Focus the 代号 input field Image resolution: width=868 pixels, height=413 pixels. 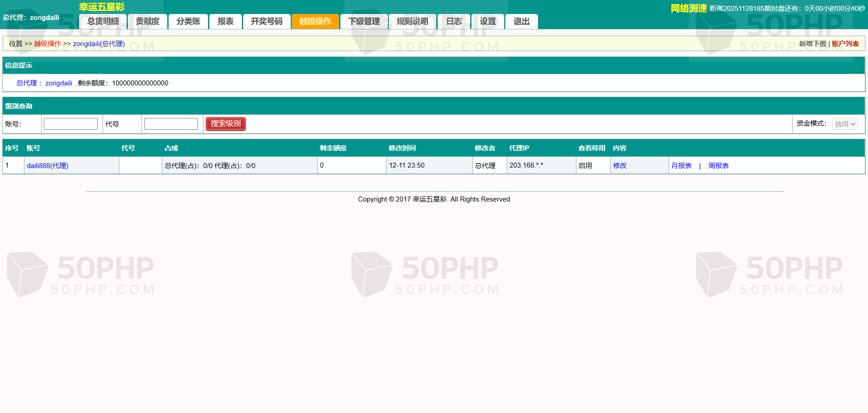coord(171,124)
